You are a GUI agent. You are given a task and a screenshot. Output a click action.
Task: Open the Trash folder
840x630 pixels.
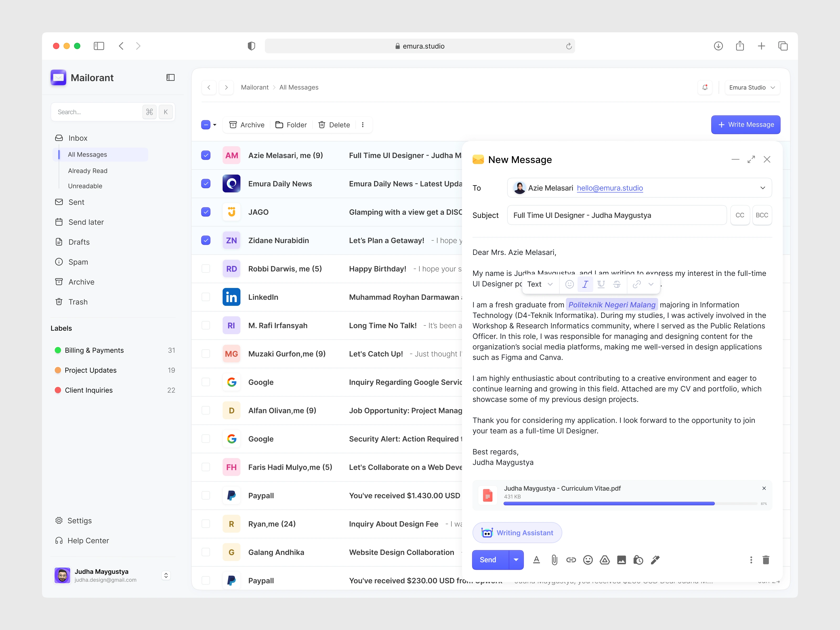coord(71,302)
